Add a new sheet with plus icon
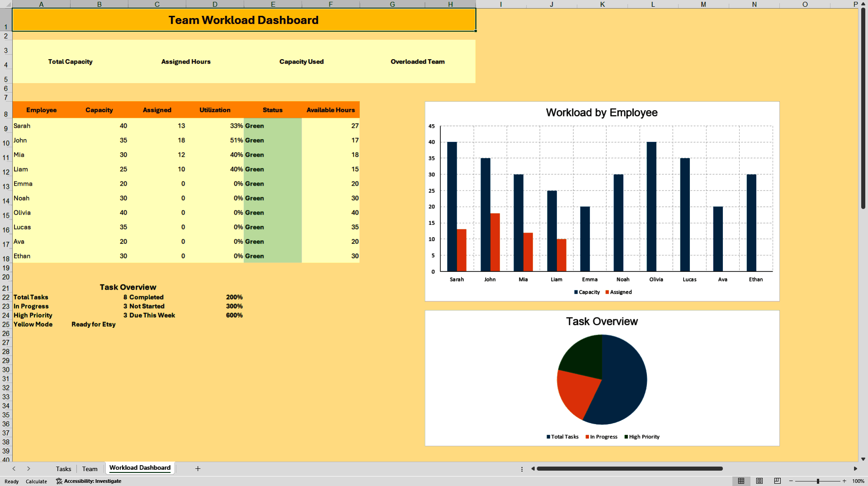Viewport: 868px width, 486px height. coord(198,468)
